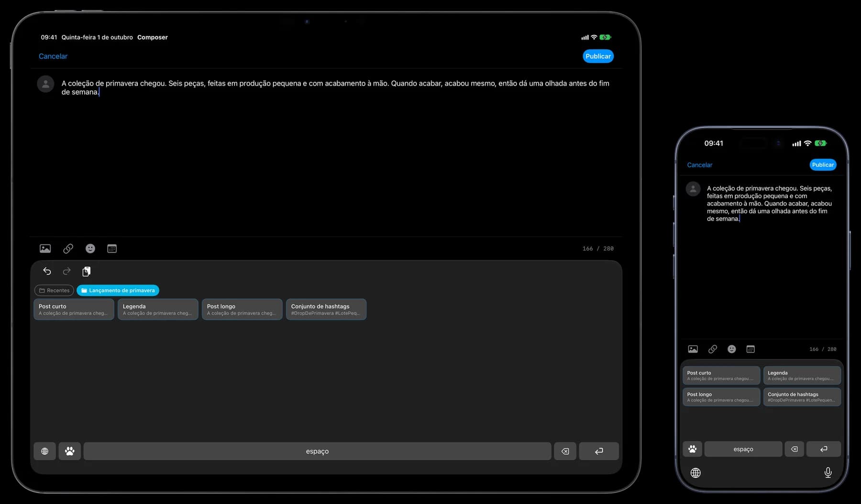Insert Conjunto de hashtags snippet on iPhone
The width and height of the screenshot is (861, 504).
(802, 397)
